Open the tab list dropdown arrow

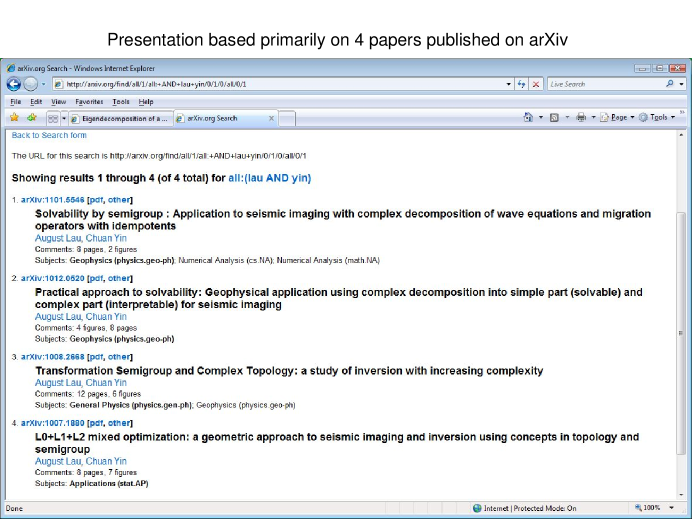coord(64,118)
